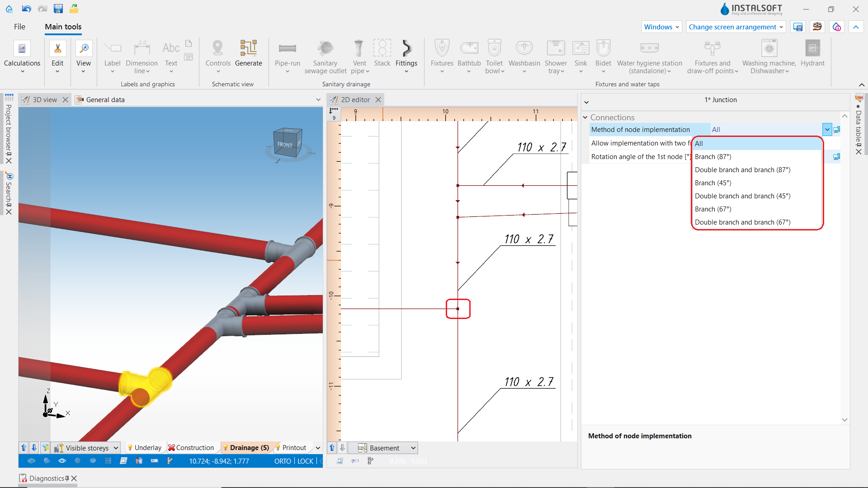Toggle the eye visibility icon in status bar
Image resolution: width=868 pixels, height=488 pixels.
tap(62, 461)
